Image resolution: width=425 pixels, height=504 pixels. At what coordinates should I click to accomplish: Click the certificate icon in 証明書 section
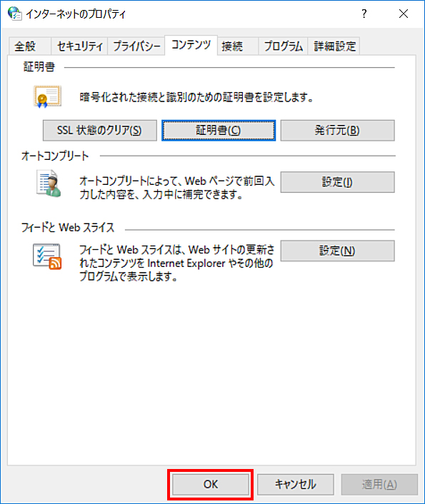[47, 96]
